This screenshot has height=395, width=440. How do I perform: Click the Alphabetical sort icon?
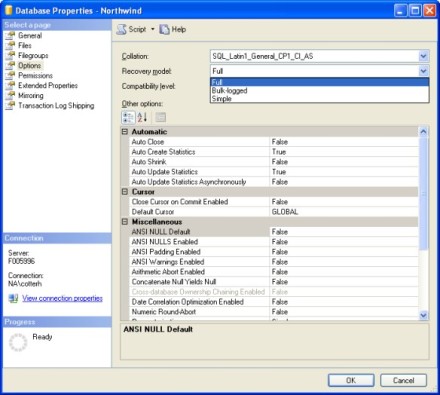[x=142, y=117]
